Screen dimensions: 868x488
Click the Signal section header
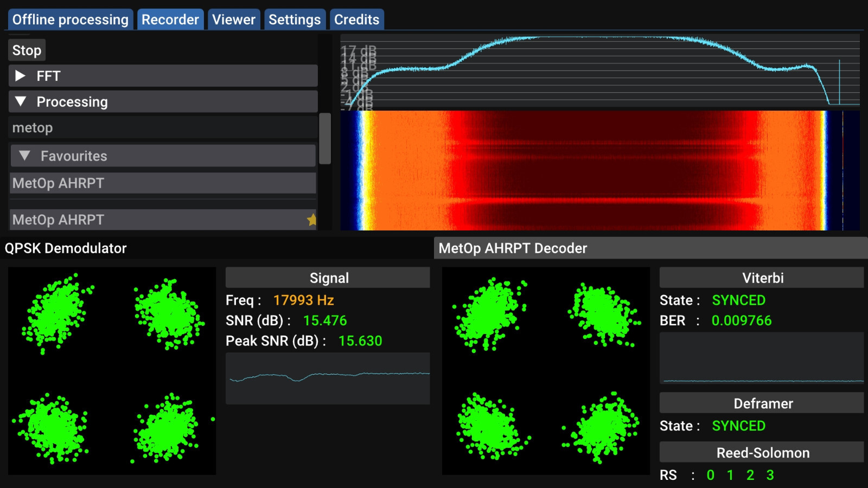click(328, 278)
